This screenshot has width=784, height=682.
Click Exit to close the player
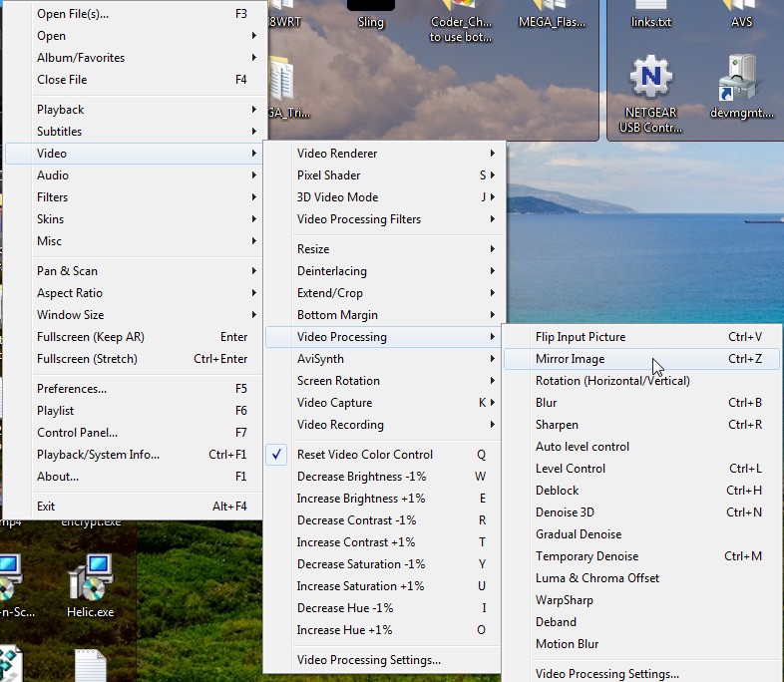click(46, 507)
